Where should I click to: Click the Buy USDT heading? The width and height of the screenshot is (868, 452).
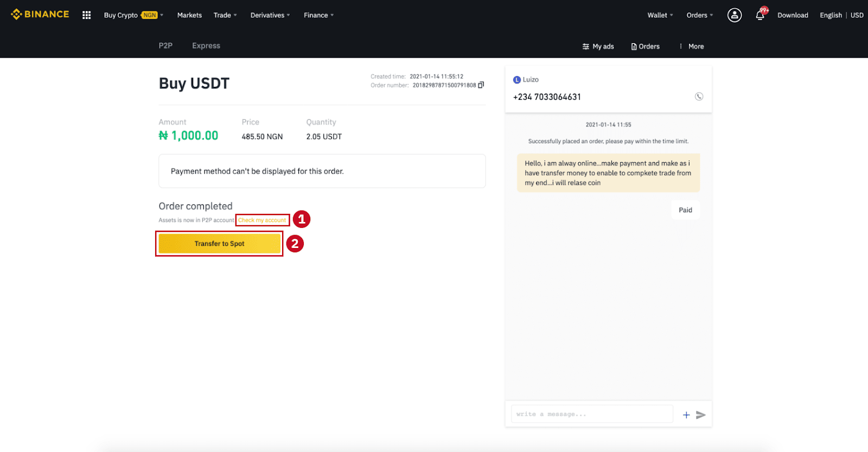(194, 83)
